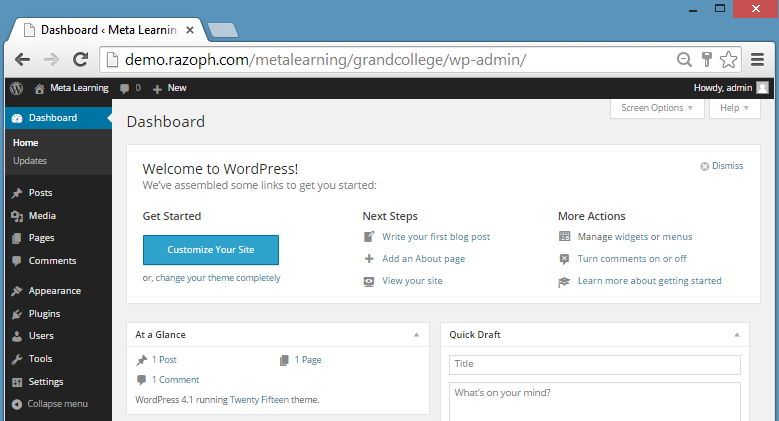Click the browser forward arrow

[51, 60]
